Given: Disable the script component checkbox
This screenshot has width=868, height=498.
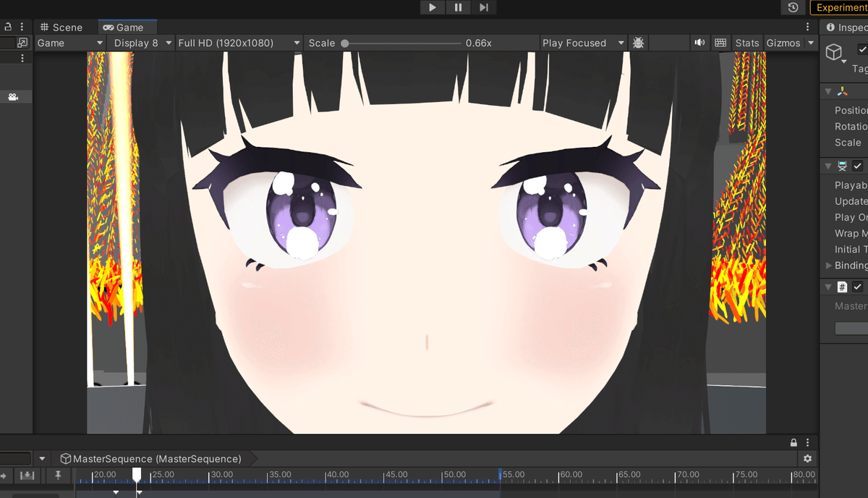Looking at the screenshot, I should click(857, 286).
